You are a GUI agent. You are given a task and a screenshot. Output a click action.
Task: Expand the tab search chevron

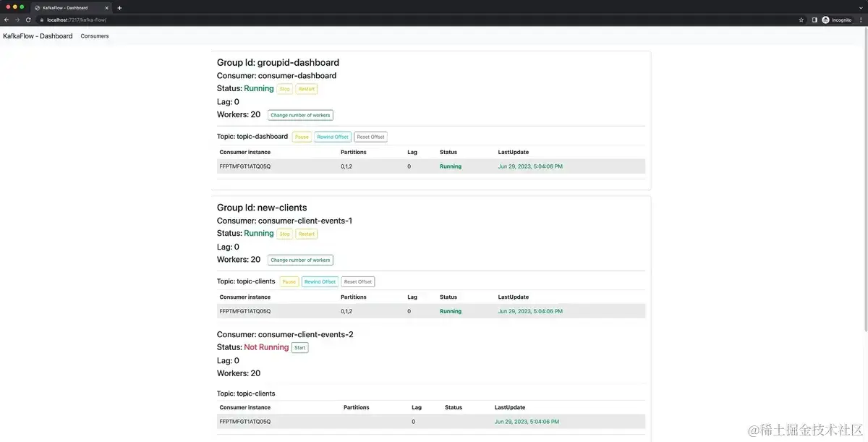859,7
